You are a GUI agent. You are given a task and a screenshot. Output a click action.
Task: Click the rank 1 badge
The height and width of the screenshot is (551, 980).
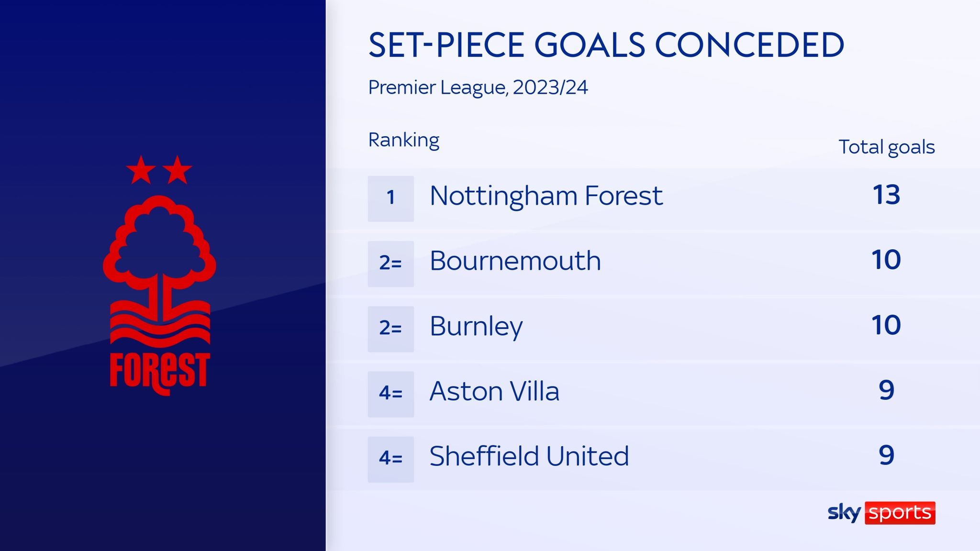pos(390,198)
